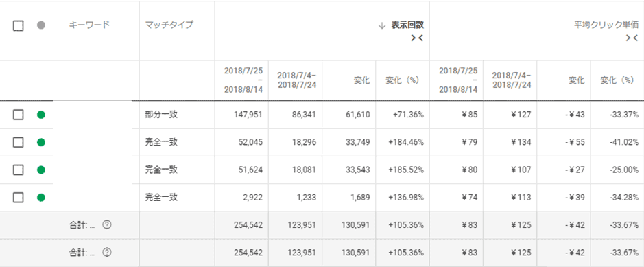Check the row with 51,624 impressions
644x267 pixels.
(18, 170)
